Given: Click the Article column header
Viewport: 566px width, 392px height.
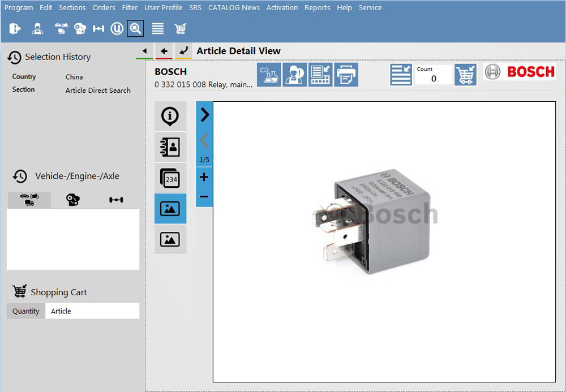Looking at the screenshot, I should click(x=92, y=311).
